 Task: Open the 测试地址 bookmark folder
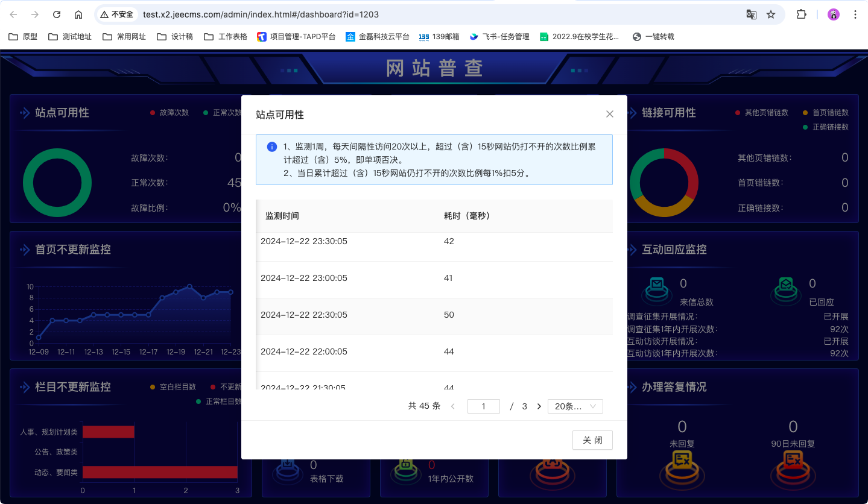(x=70, y=37)
